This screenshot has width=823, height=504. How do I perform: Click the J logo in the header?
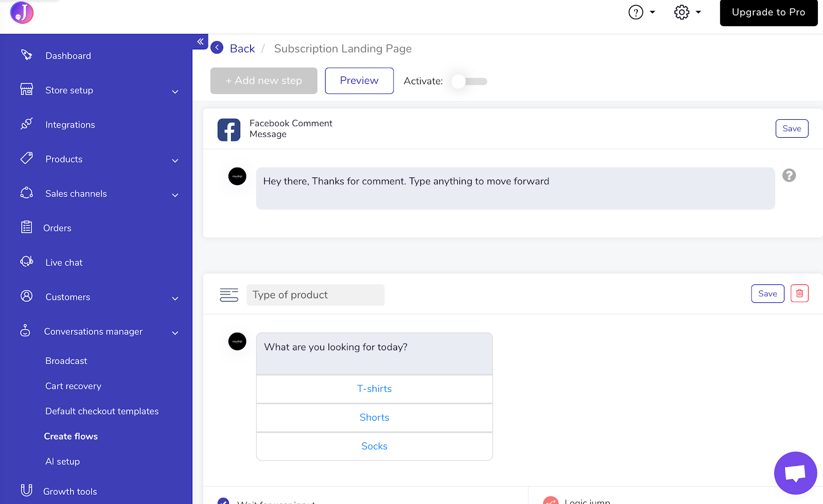[x=22, y=12]
